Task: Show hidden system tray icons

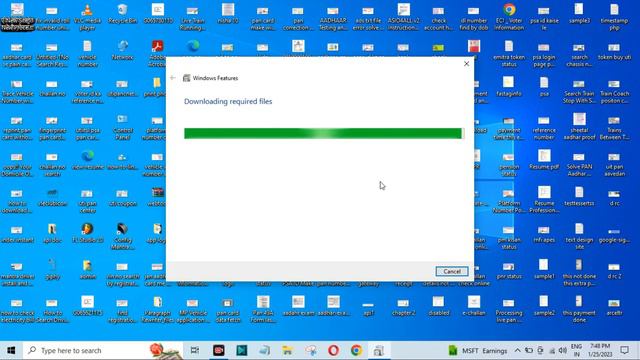Action: [x=517, y=350]
